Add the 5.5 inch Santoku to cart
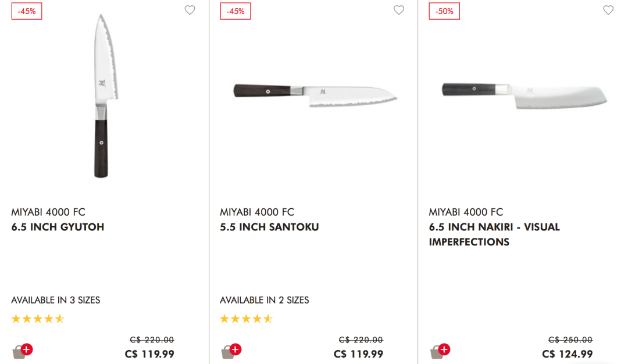 231,351
